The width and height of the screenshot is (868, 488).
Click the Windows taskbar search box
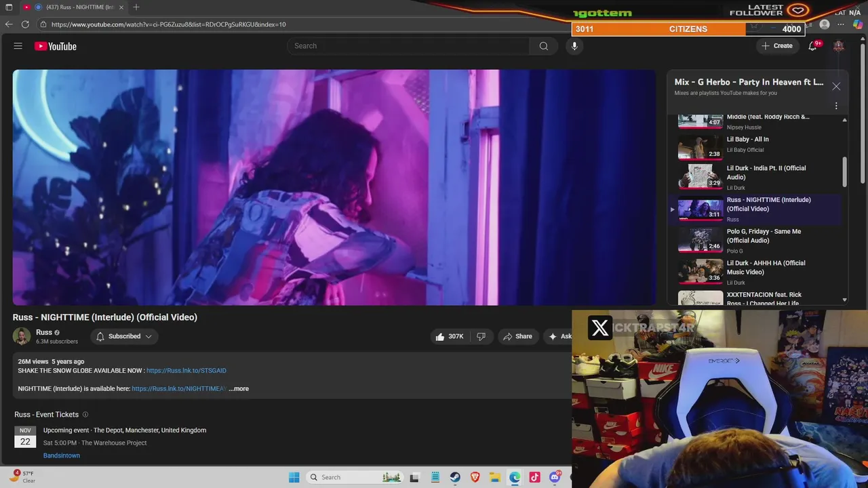(x=354, y=477)
